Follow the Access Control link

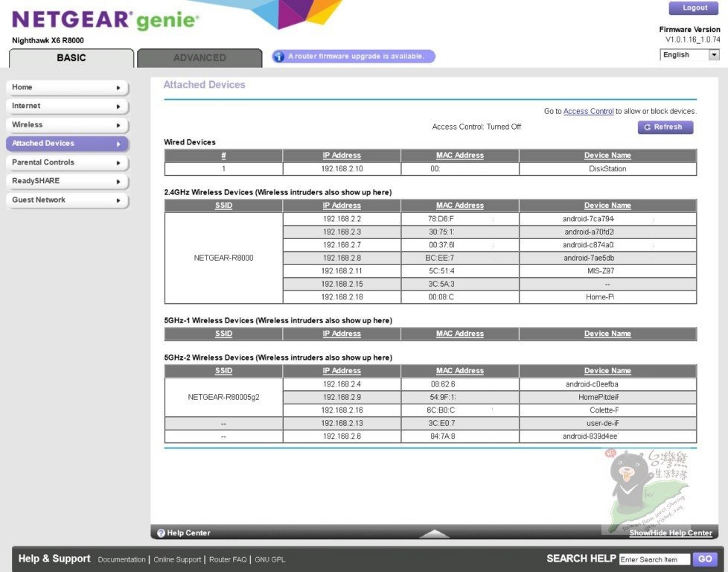pos(588,112)
